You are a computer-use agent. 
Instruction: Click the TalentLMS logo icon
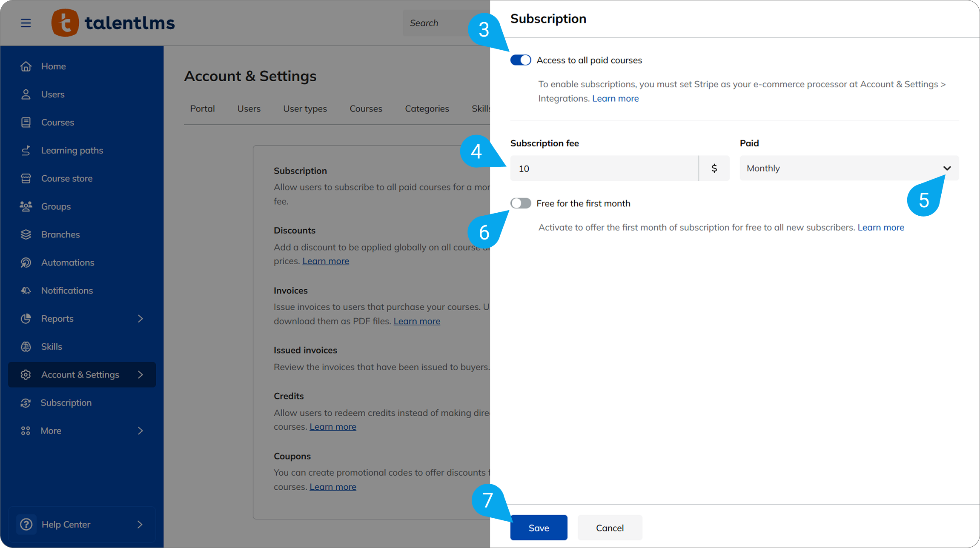[x=65, y=23]
